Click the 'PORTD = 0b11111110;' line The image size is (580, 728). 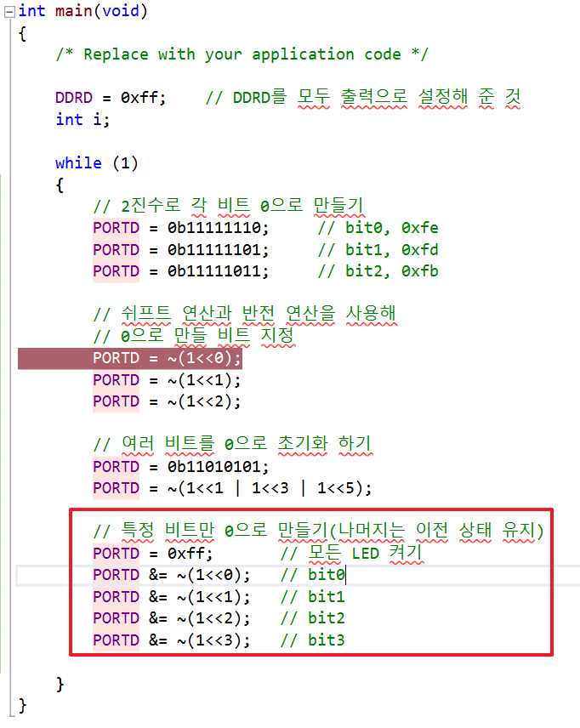coord(180,228)
